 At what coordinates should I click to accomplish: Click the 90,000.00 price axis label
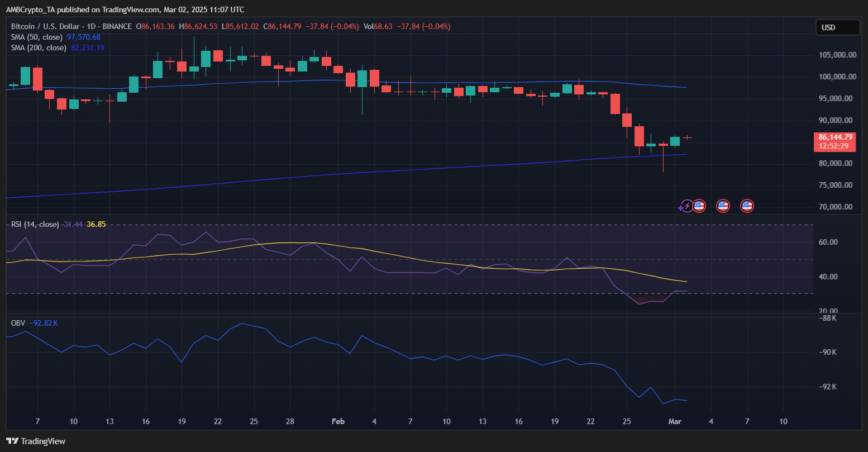point(837,120)
